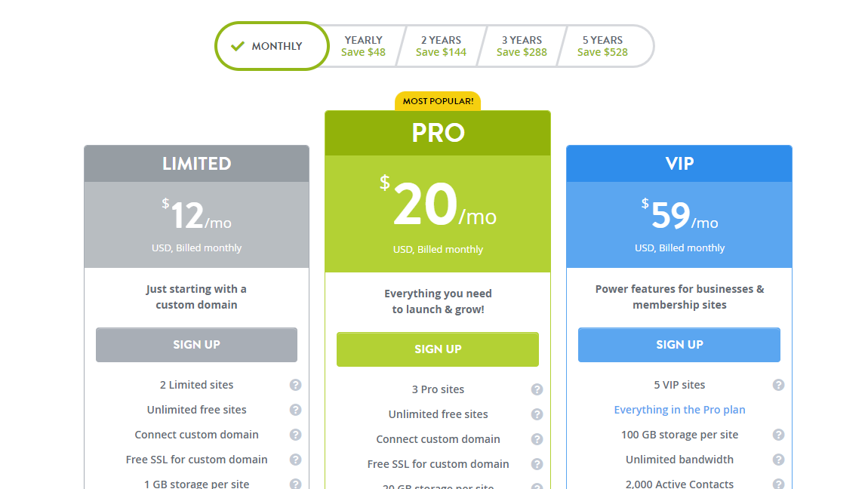Open help tooltip for "Unlimited free sites" under Pro
Image resolution: width=868 pixels, height=489 pixels.
pos(537,414)
